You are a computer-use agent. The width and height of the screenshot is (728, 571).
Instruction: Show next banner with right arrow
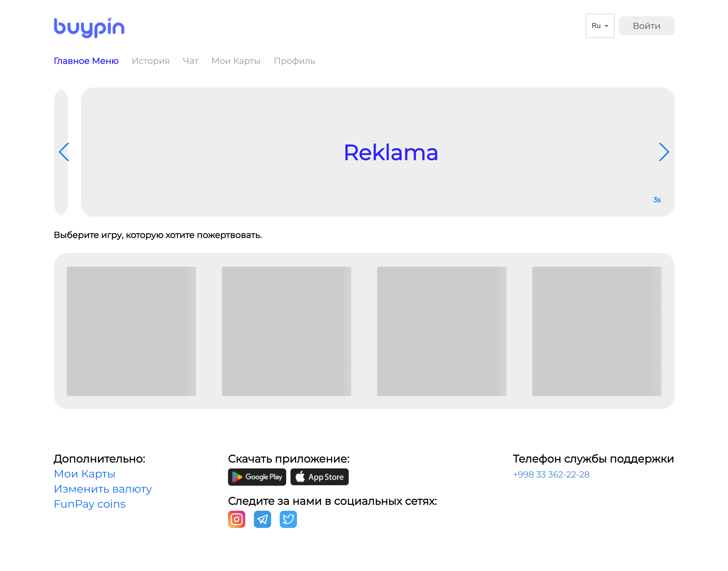664,152
